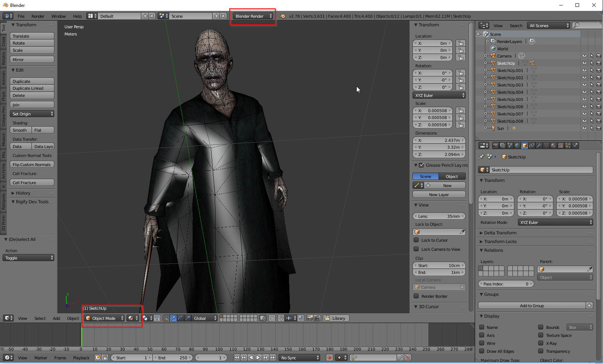Screen dimensions: 603x364
Task: Click the timeline record button red dot
Action: click(330, 357)
